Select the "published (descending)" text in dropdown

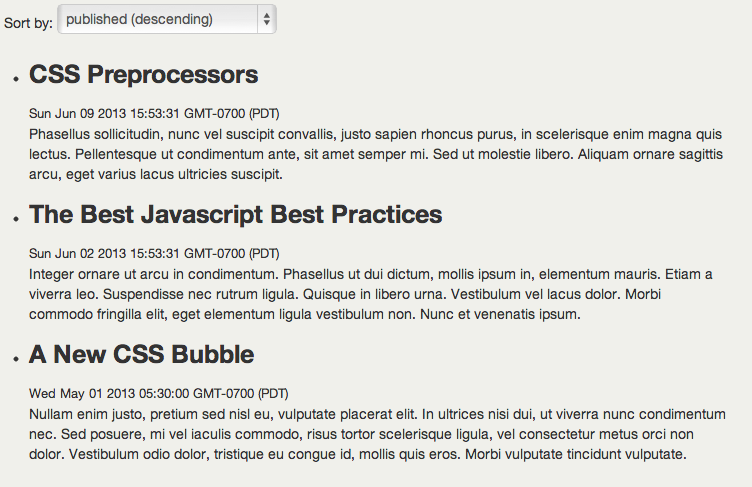[x=139, y=19]
